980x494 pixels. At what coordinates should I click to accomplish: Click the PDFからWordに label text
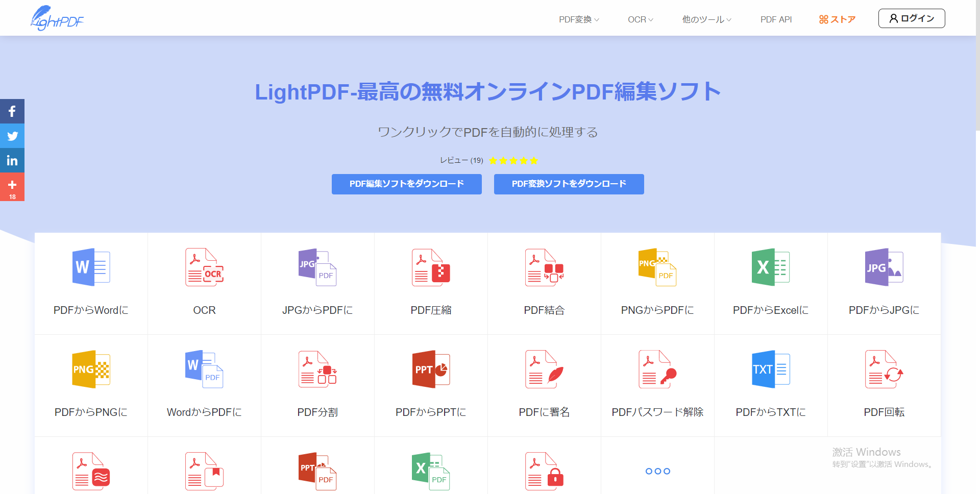91,310
